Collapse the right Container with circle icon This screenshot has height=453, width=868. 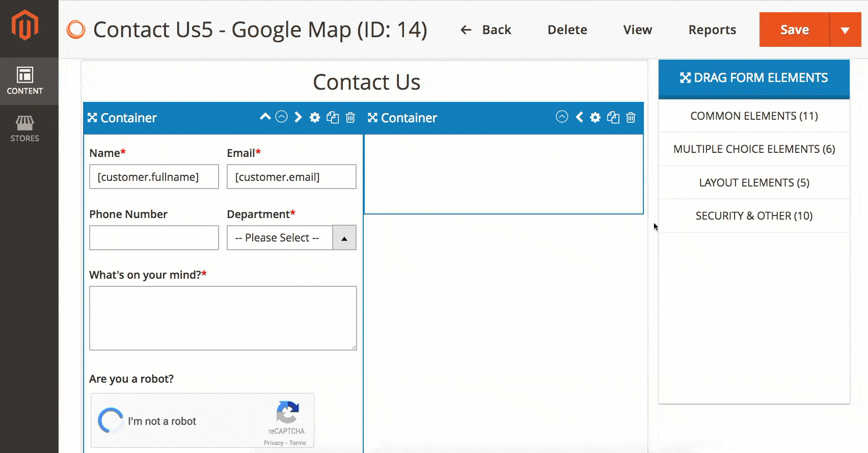click(x=562, y=117)
